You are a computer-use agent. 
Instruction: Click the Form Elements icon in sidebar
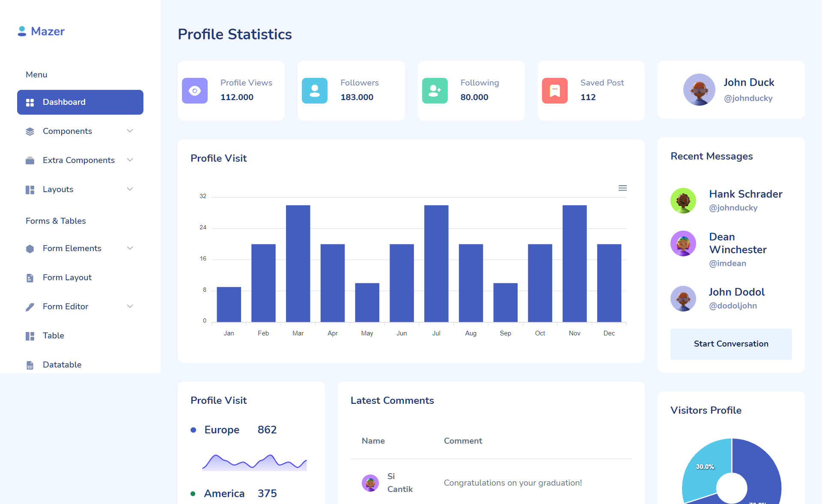point(30,248)
